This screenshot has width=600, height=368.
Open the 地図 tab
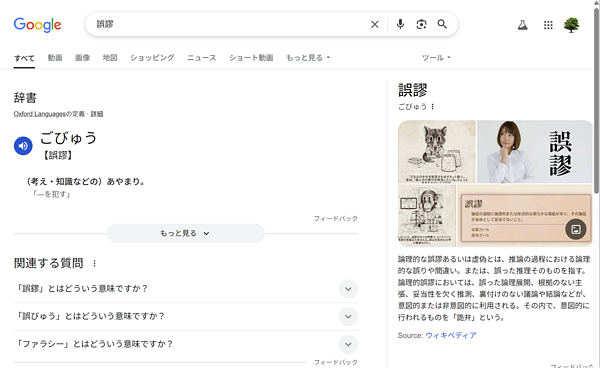(110, 58)
